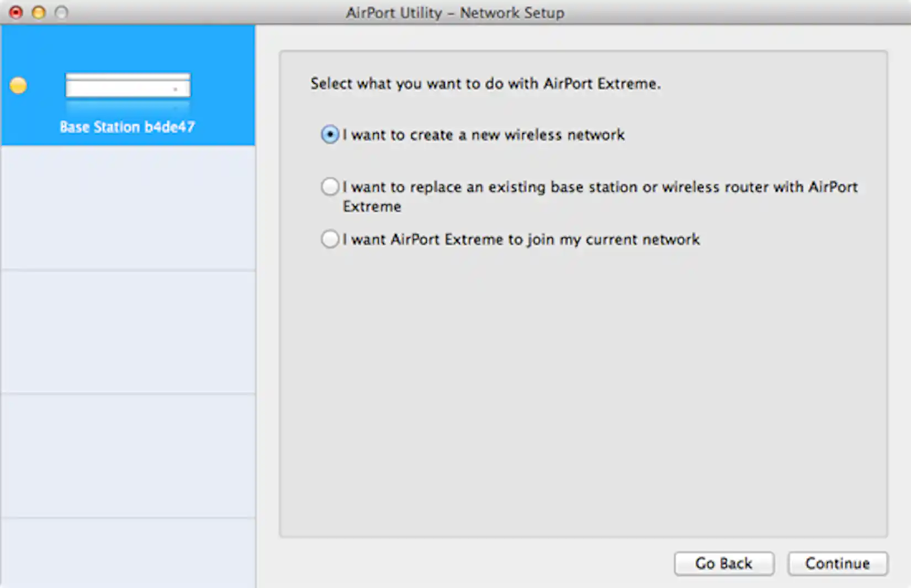The image size is (911, 588).
Task: Click the empty third sidebar slot
Action: click(x=128, y=329)
